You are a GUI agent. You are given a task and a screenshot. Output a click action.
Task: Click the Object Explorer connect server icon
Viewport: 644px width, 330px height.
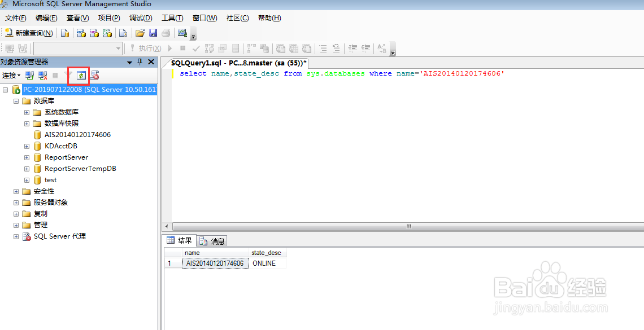29,76
